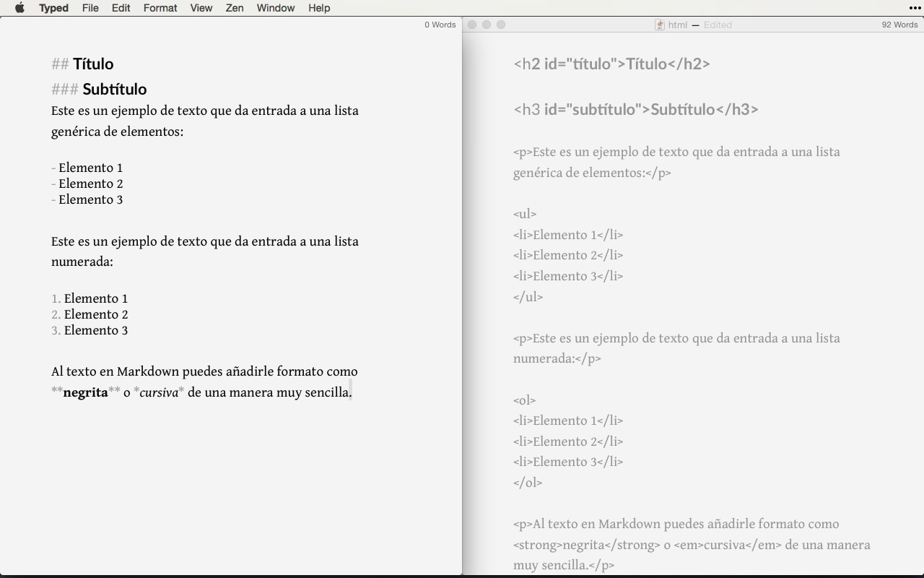This screenshot has height=578, width=924.
Task: Click the html document proxy icon
Action: (660, 24)
